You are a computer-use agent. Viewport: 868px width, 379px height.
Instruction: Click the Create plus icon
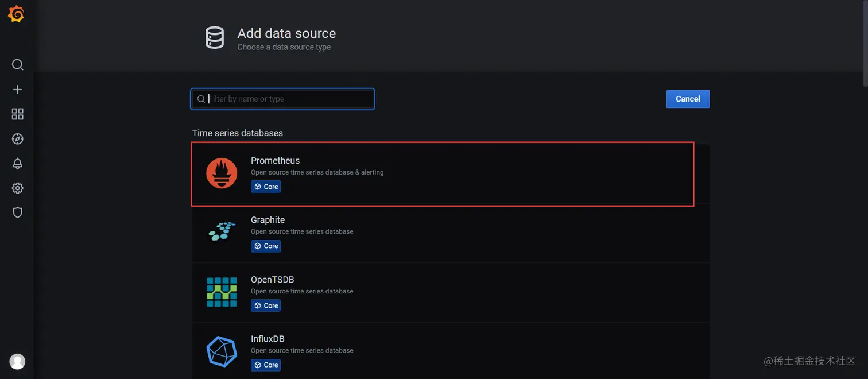click(18, 90)
